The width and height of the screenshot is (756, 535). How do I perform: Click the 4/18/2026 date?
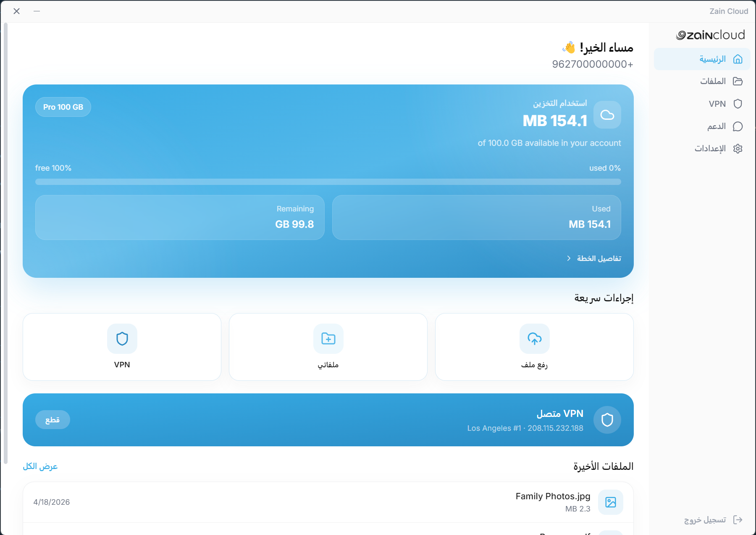coord(52,502)
